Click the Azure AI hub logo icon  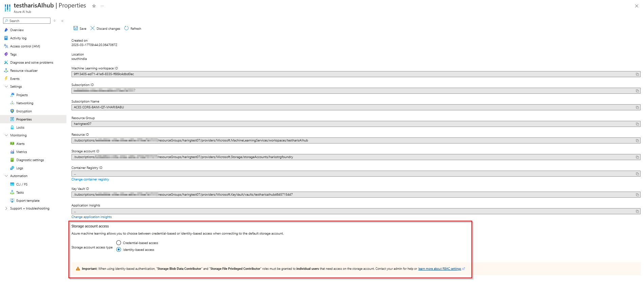tap(7, 8)
